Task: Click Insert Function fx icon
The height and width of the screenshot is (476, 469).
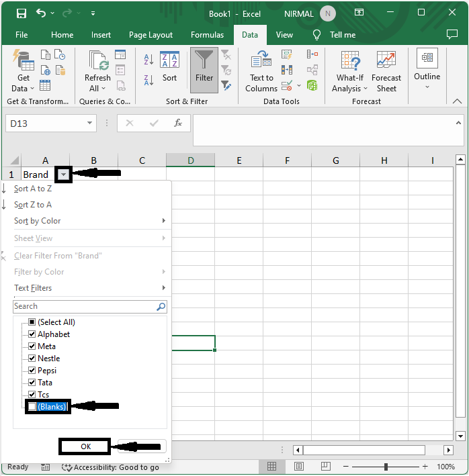Action: (x=178, y=123)
